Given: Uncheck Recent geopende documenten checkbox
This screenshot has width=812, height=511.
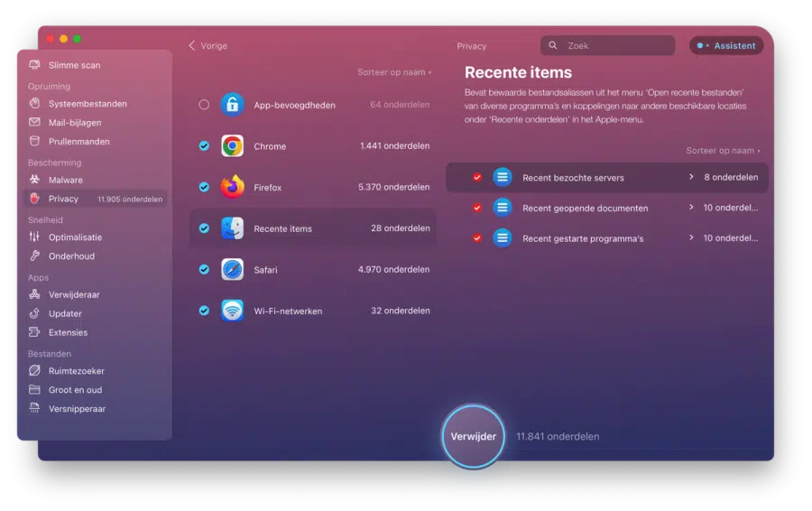Looking at the screenshot, I should click(477, 208).
